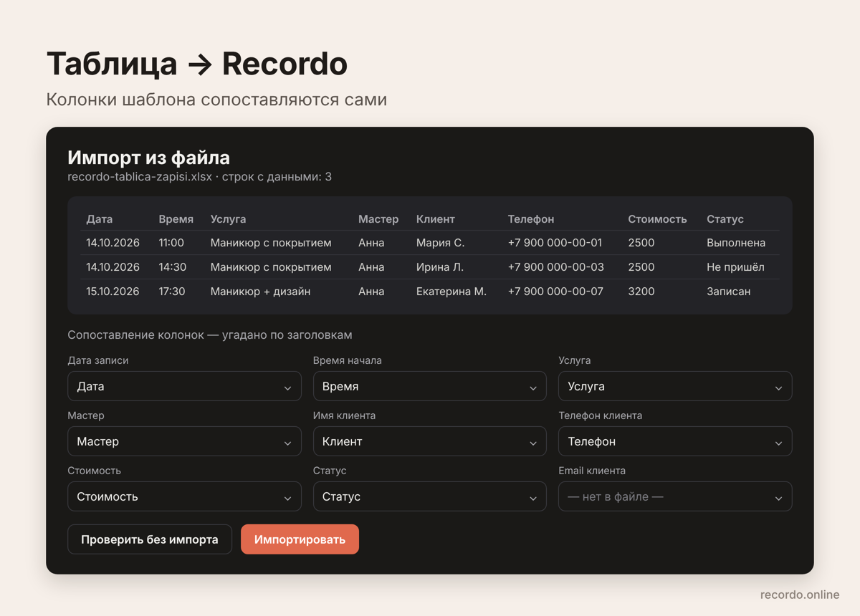Image resolution: width=860 pixels, height=616 pixels.
Task: Click the 15.10.2026 date cell
Action: click(113, 292)
